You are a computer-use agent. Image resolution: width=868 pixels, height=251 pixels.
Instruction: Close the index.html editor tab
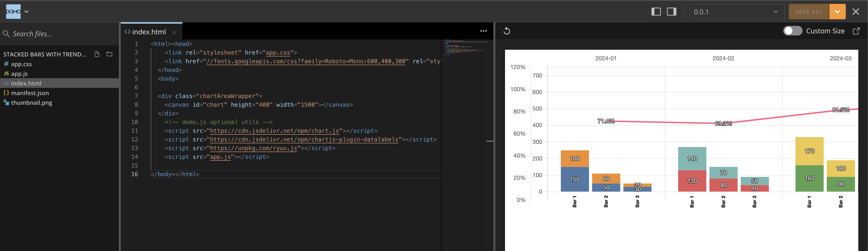click(x=174, y=32)
